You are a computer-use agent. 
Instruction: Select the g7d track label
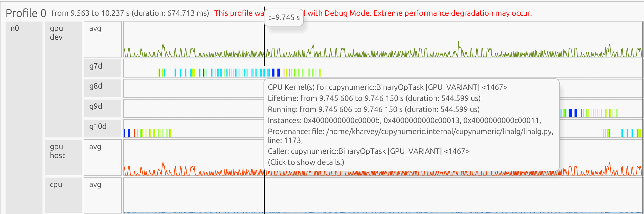point(96,66)
